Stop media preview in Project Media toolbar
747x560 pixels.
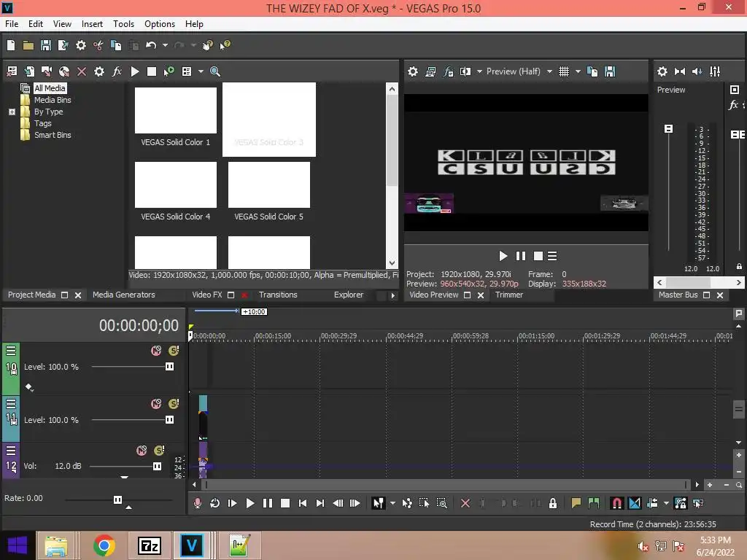152,71
